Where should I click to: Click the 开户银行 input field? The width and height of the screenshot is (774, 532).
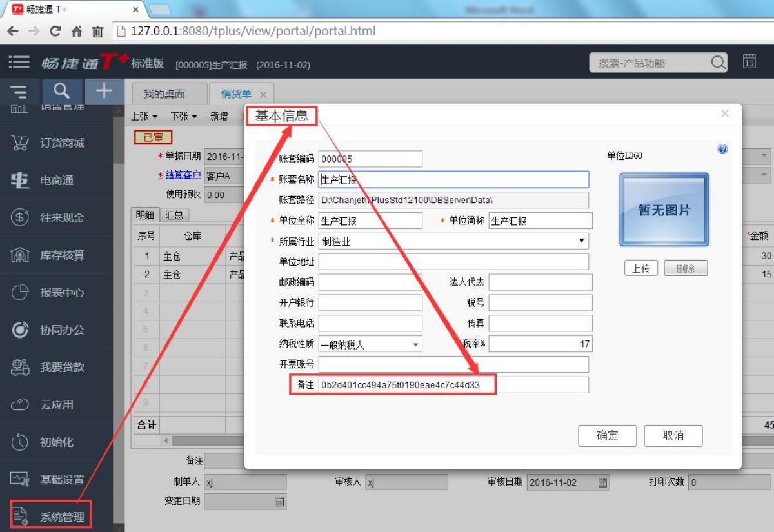tap(371, 303)
